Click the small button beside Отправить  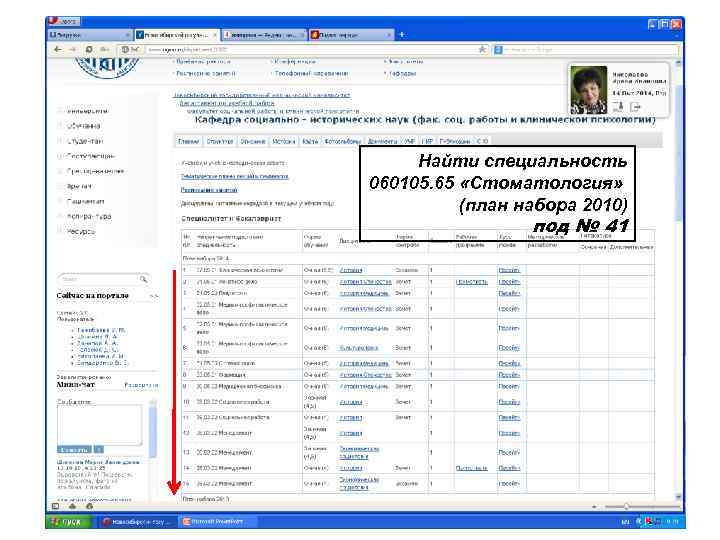99,450
